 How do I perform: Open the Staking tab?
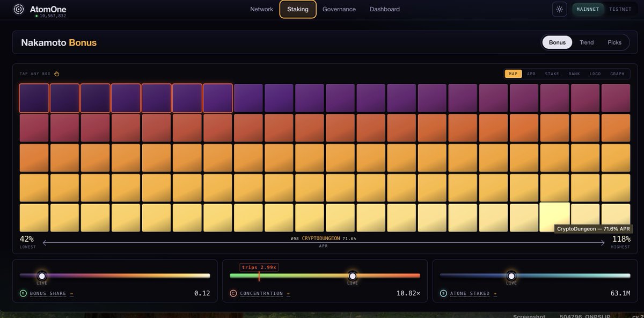coord(298,9)
